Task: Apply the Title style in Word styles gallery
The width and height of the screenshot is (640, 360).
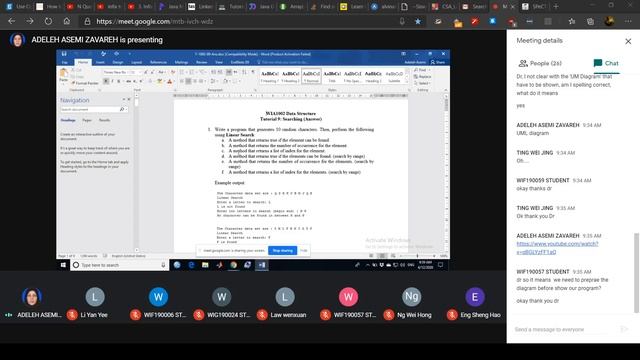Action: 332,76
